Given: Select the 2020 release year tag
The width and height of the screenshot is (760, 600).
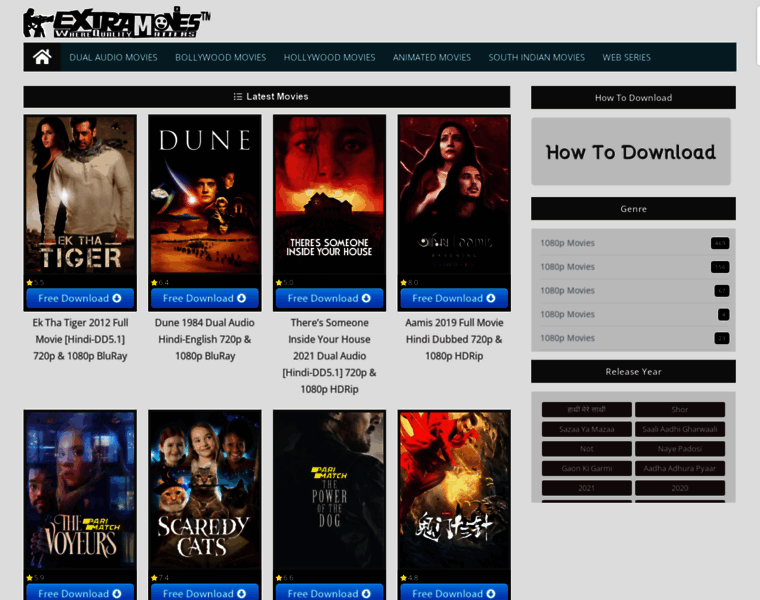Looking at the screenshot, I should 680,488.
